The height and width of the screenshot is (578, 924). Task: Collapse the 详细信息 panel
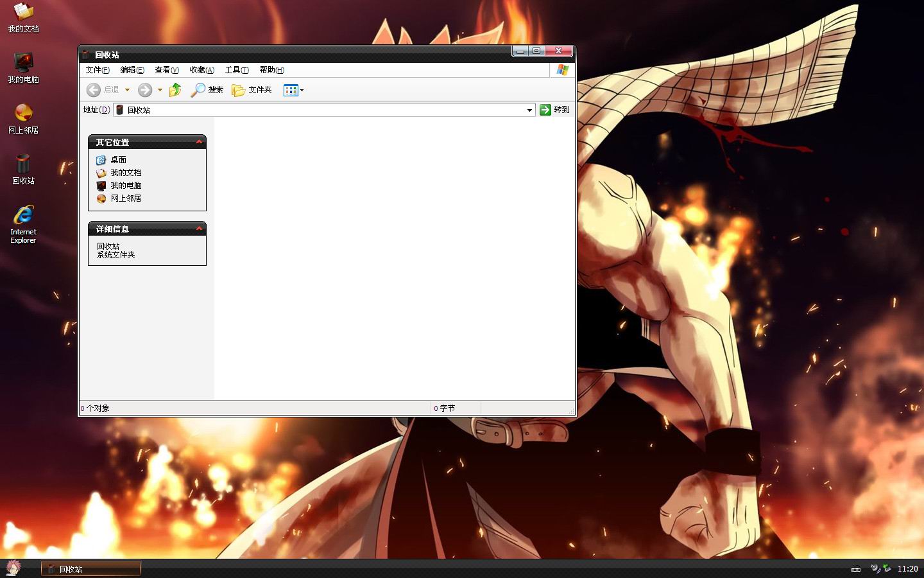[x=199, y=229]
